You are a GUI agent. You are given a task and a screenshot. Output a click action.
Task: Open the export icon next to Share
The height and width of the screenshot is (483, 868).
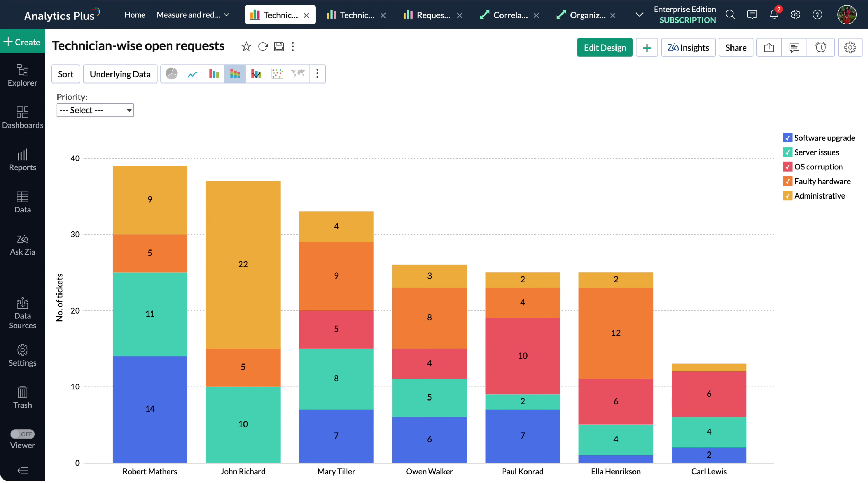click(769, 48)
